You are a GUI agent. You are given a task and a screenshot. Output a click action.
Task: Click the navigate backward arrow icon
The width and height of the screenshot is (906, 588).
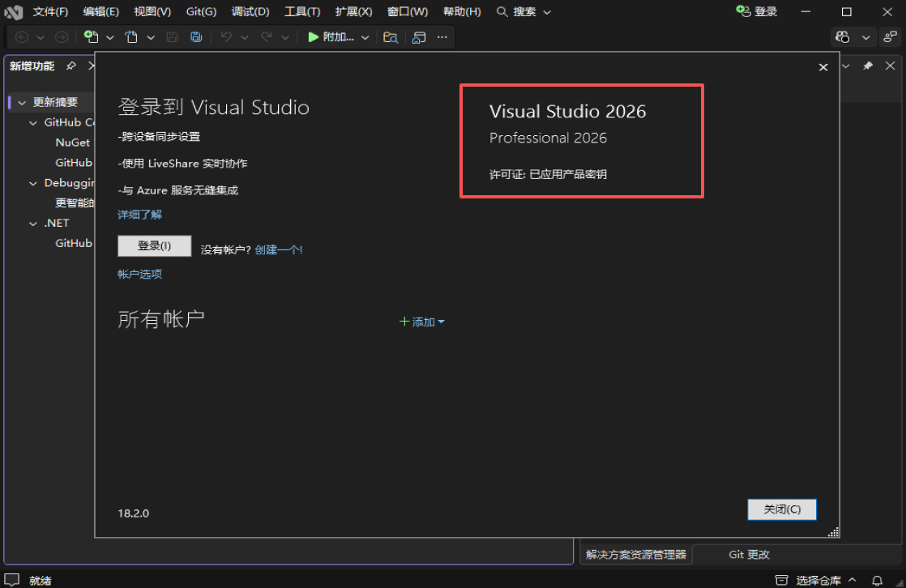(x=22, y=37)
